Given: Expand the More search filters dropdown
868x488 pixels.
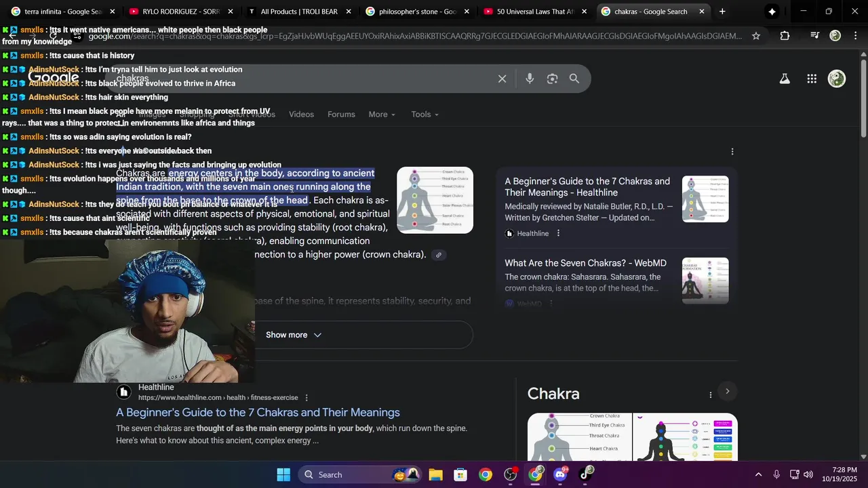Looking at the screenshot, I should [x=382, y=115].
